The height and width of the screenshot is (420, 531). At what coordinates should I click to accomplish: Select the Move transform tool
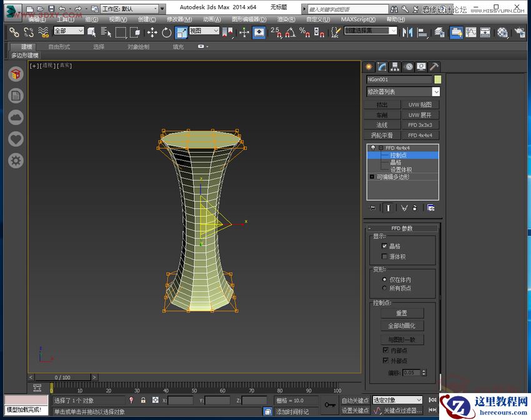pos(152,32)
